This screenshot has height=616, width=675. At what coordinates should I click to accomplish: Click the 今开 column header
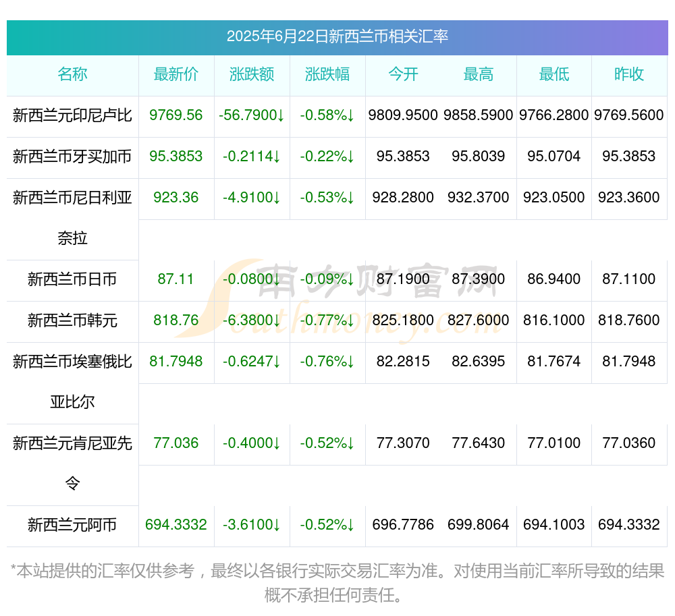pyautogui.click(x=403, y=74)
